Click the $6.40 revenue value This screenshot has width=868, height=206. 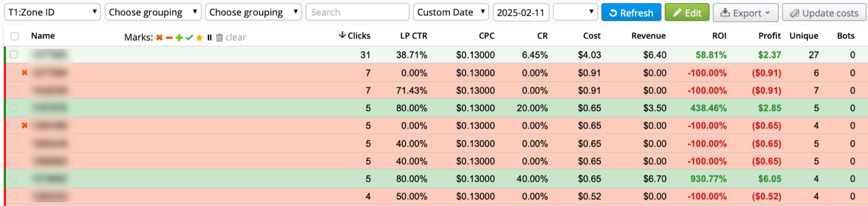(x=655, y=55)
